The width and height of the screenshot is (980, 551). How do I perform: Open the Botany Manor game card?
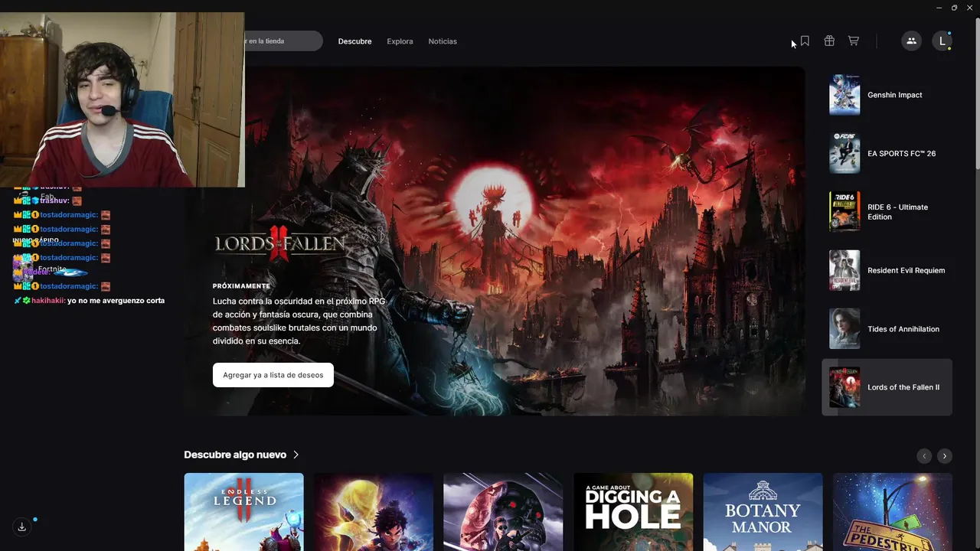pos(763,512)
